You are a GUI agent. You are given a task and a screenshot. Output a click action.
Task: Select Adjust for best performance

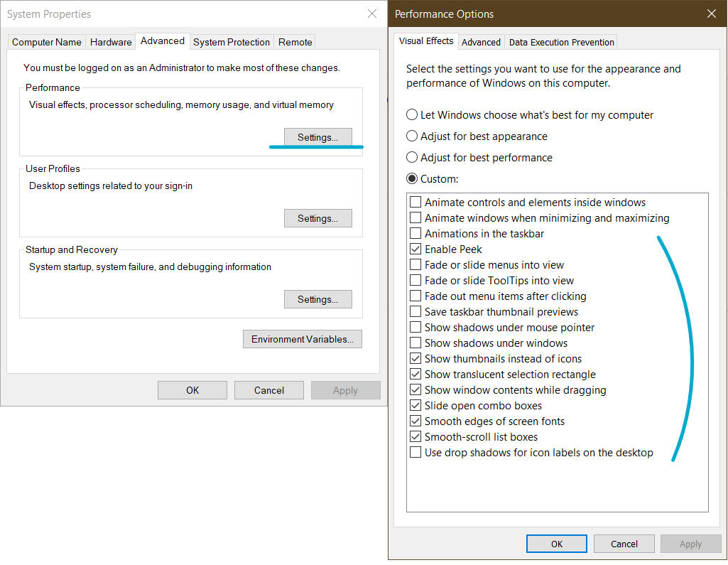click(x=479, y=158)
